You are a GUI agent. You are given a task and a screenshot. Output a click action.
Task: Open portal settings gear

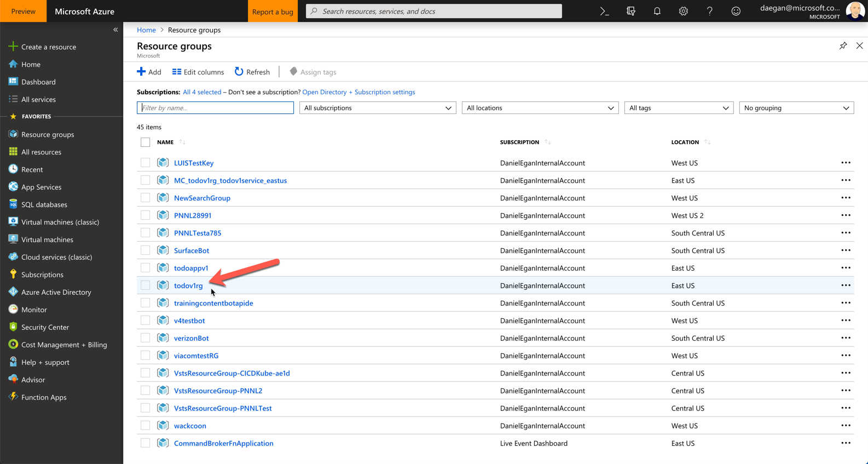[683, 11]
